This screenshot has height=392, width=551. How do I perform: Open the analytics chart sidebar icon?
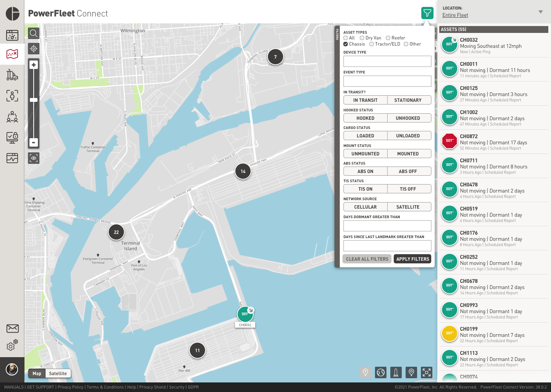tap(12, 158)
